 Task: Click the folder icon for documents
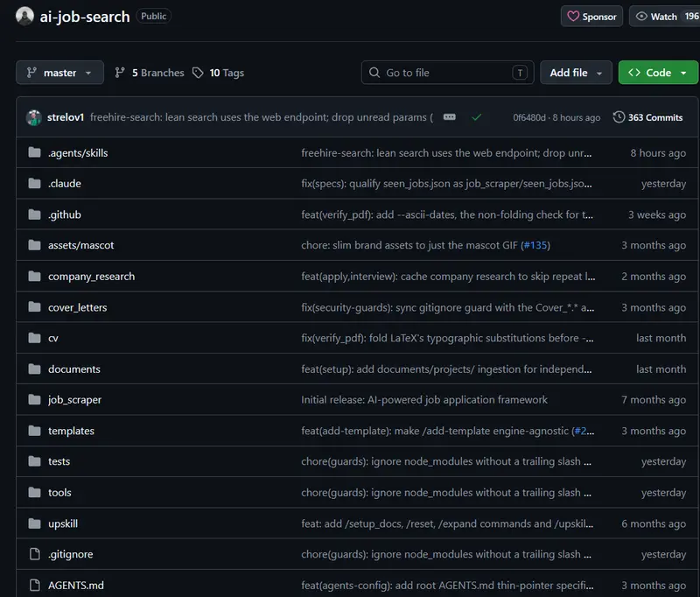click(x=34, y=369)
